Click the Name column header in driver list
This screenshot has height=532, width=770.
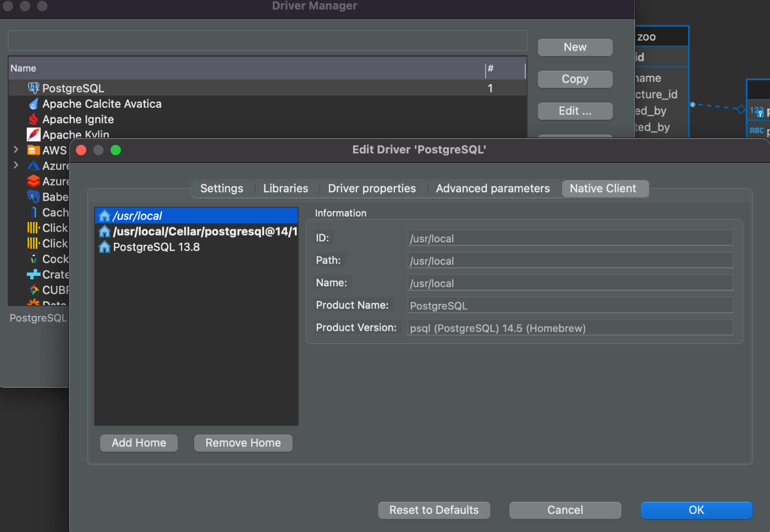(246, 68)
